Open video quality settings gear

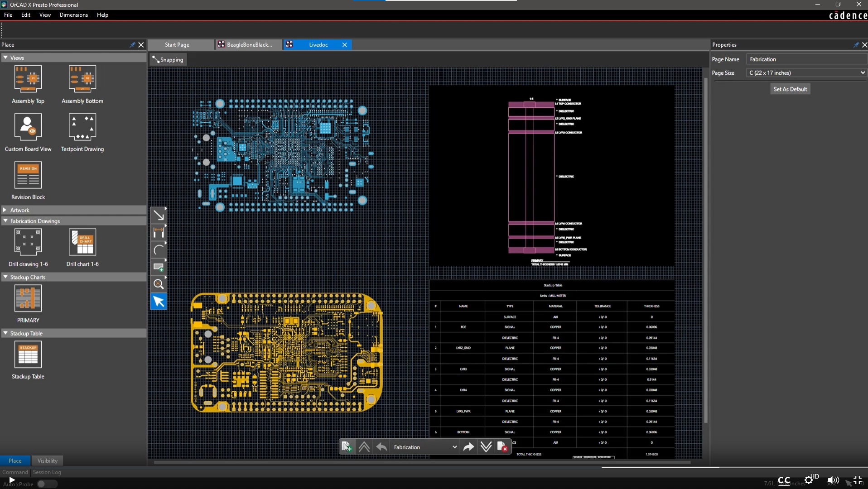(809, 480)
